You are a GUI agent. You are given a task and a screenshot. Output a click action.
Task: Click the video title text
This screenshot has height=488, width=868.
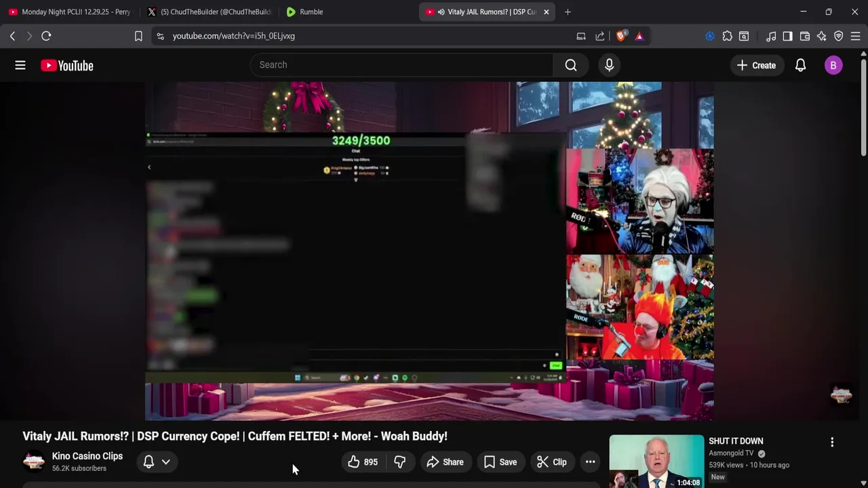[235, 436]
